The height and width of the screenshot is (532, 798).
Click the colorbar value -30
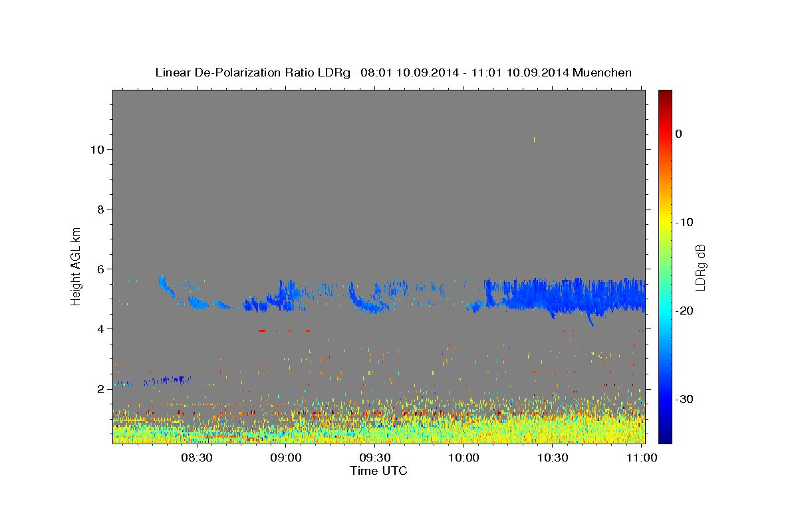[x=685, y=399]
